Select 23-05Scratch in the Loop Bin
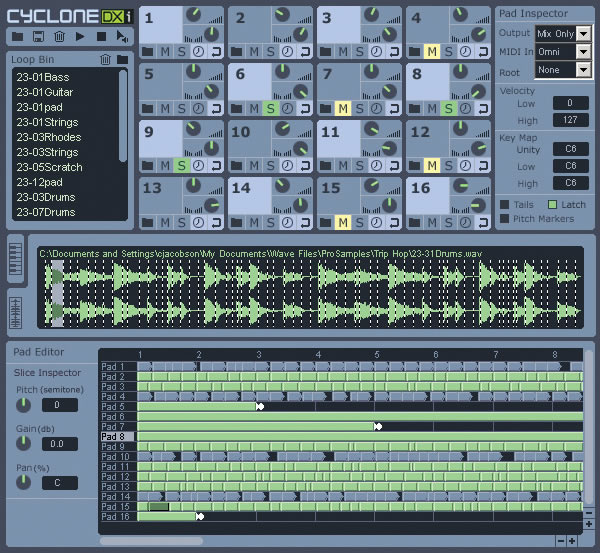Screen dimensions: 600x553 coord(49,167)
